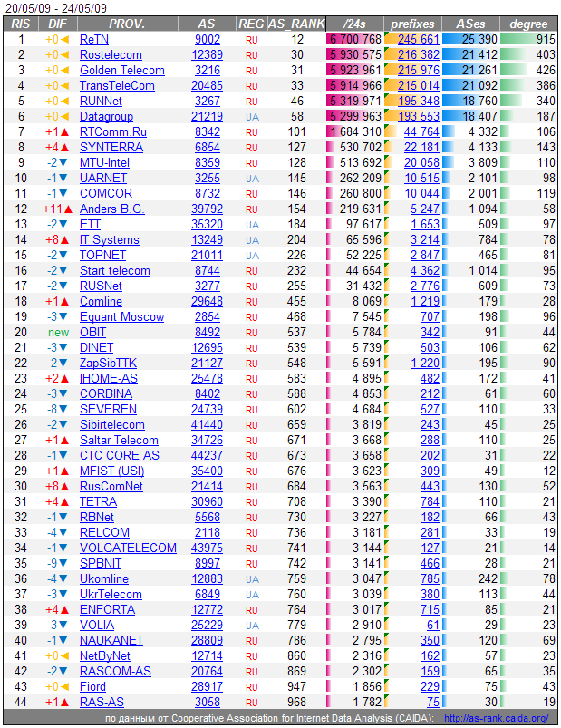Screen dimensions: 561x728
Task: Click the 25 390 ASes value
Action: coord(479,40)
